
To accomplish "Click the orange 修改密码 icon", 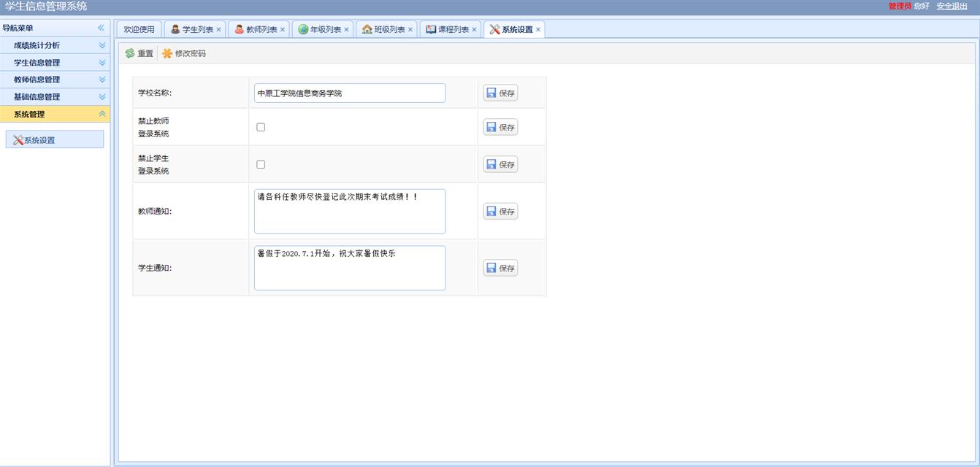I will [167, 53].
